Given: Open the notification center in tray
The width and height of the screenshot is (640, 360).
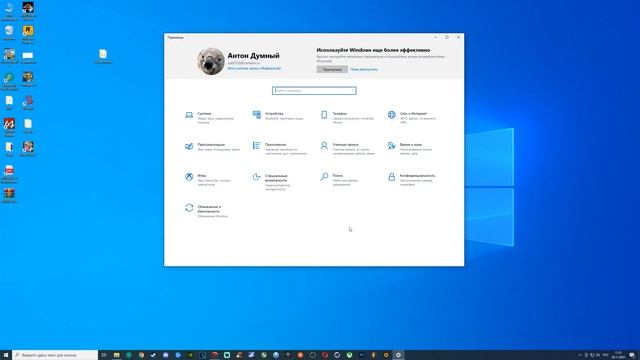Looking at the screenshot, I should pos(632,355).
